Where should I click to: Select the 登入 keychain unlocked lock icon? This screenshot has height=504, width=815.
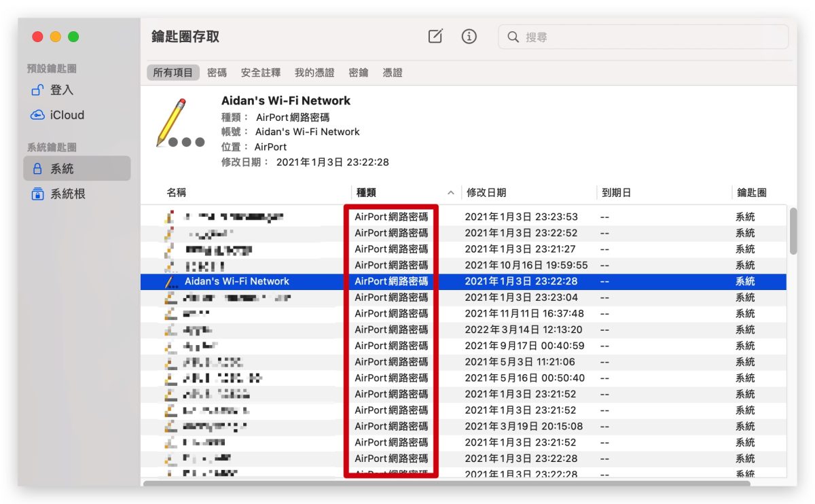click(x=37, y=90)
